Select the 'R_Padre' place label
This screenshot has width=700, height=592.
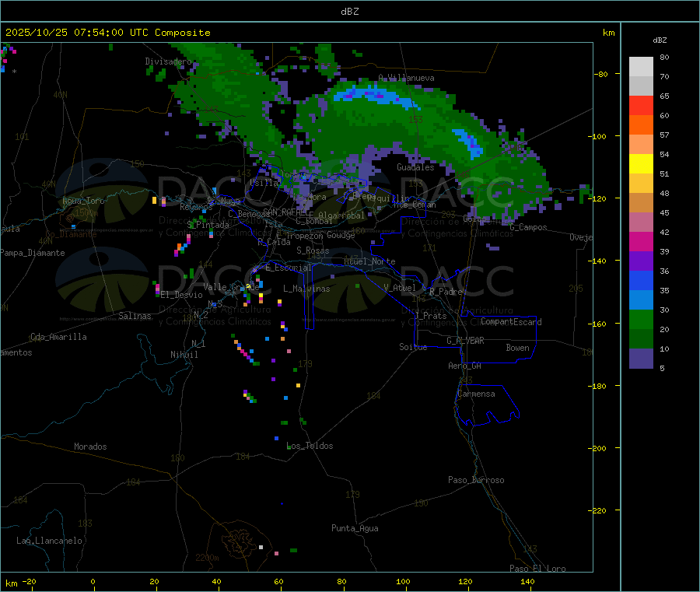pyautogui.click(x=446, y=292)
